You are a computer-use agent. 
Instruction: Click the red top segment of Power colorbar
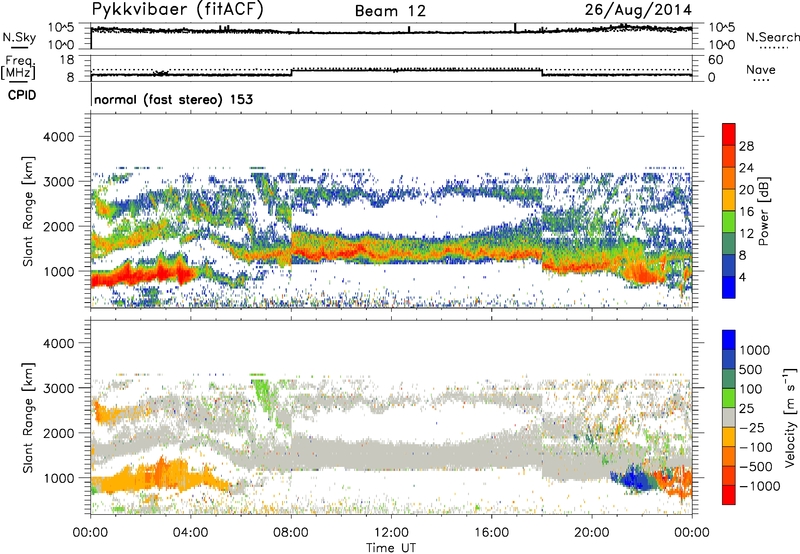[729, 132]
